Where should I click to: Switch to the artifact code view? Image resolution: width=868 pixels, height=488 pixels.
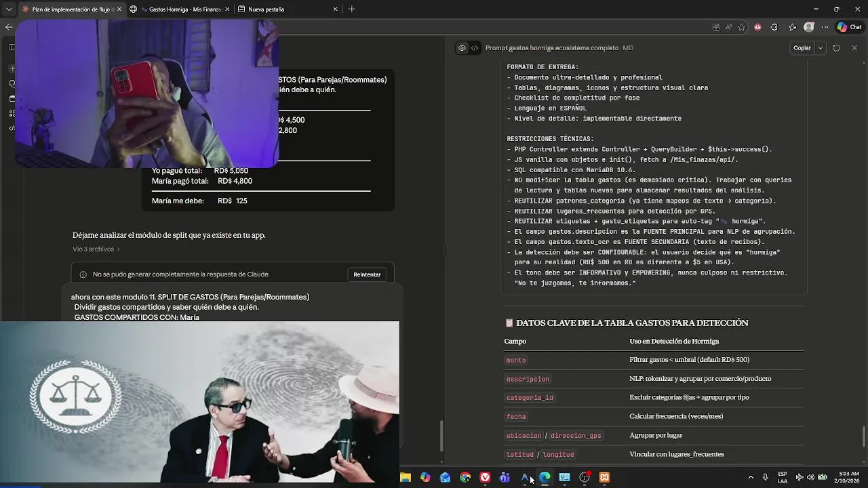(x=475, y=48)
